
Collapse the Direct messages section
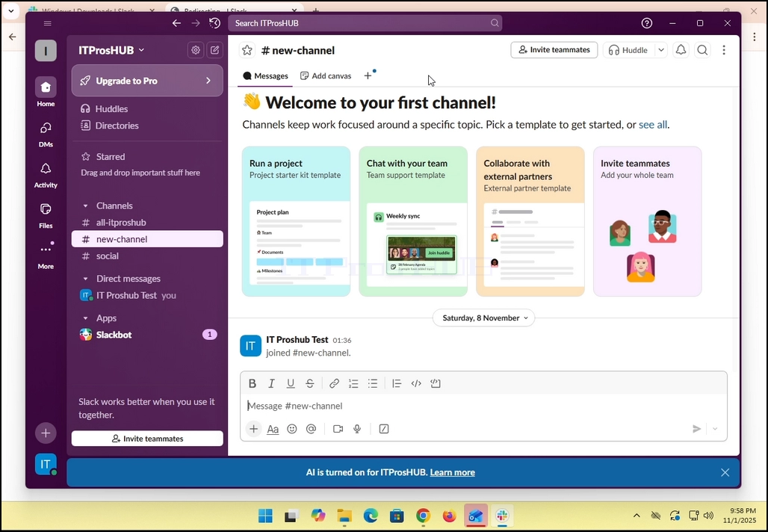(x=86, y=279)
